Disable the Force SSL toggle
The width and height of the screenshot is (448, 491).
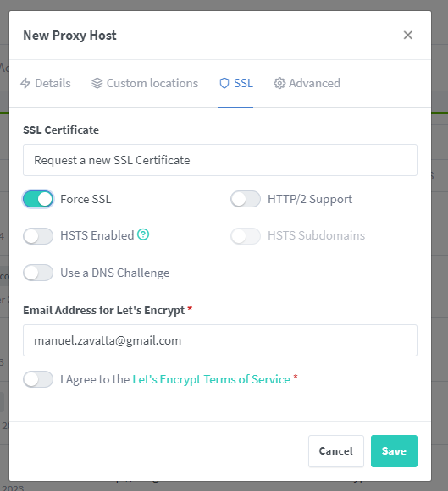(x=38, y=199)
